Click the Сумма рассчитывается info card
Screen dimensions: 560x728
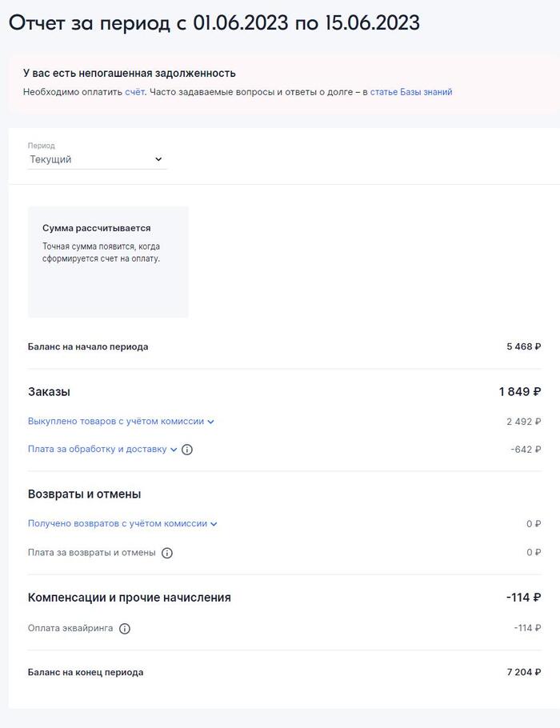click(108, 262)
